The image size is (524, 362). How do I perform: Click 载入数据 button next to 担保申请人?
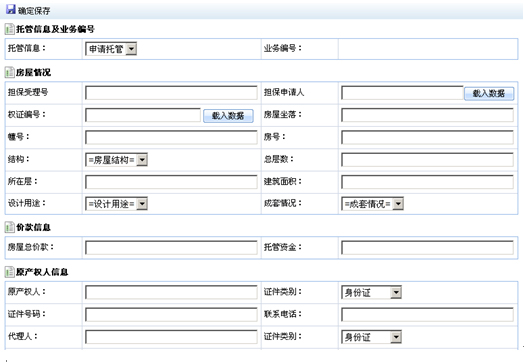[x=489, y=94]
